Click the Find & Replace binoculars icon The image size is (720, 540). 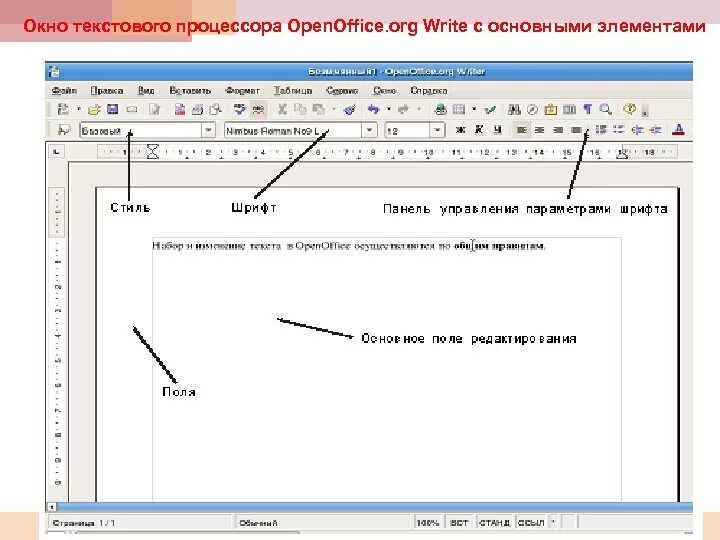click(514, 109)
